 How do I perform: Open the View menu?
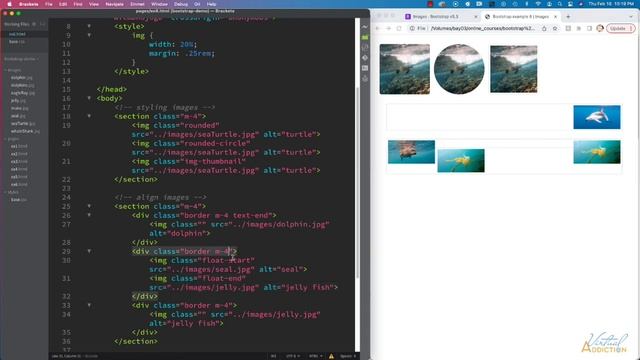[x=93, y=4]
